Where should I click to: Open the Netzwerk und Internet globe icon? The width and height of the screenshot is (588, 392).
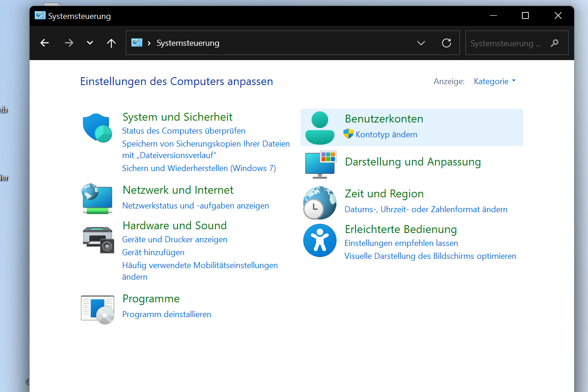[x=97, y=198]
